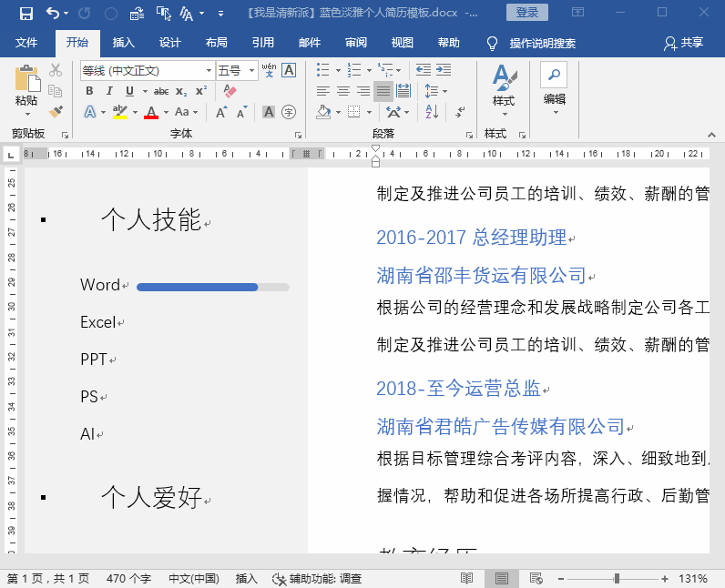Click the Undo arrow icon
The height and width of the screenshot is (588, 725).
(53, 13)
